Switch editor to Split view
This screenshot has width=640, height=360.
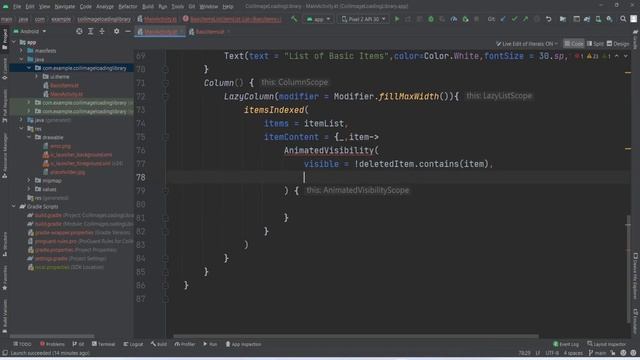[x=595, y=44]
